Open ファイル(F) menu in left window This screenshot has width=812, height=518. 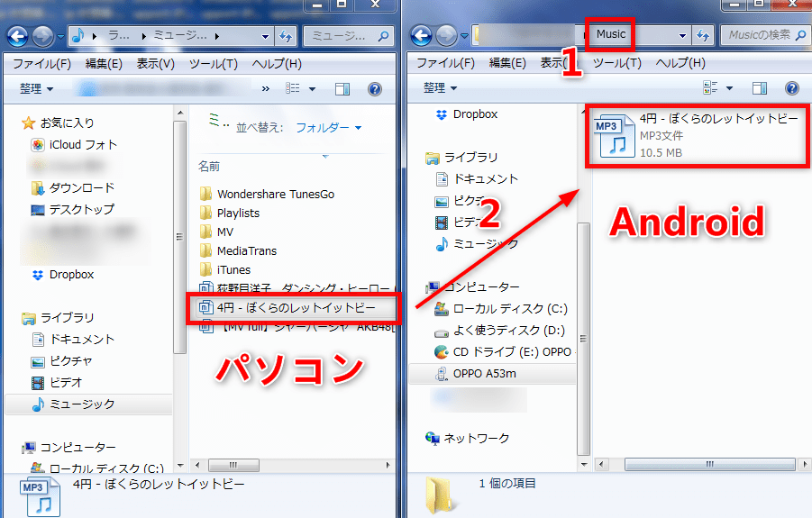click(41, 64)
